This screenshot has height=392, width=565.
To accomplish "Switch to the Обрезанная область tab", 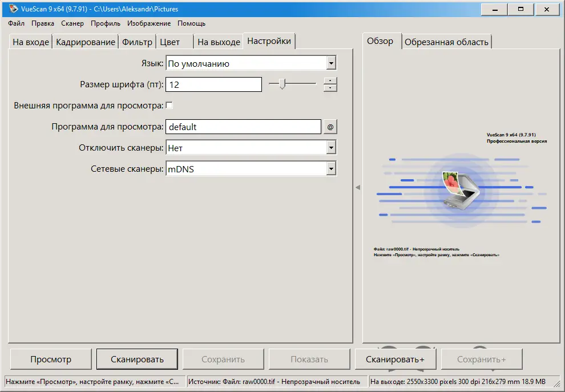I will pos(446,42).
